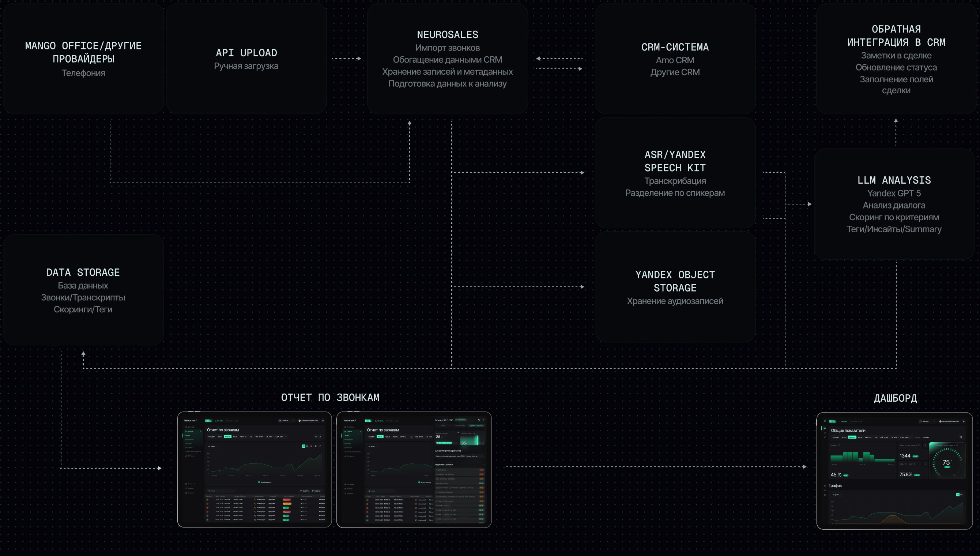The height and width of the screenshot is (556, 980).
Task: Select 'Месяц' period tab in dashboard screenshot
Action: (x=860, y=437)
